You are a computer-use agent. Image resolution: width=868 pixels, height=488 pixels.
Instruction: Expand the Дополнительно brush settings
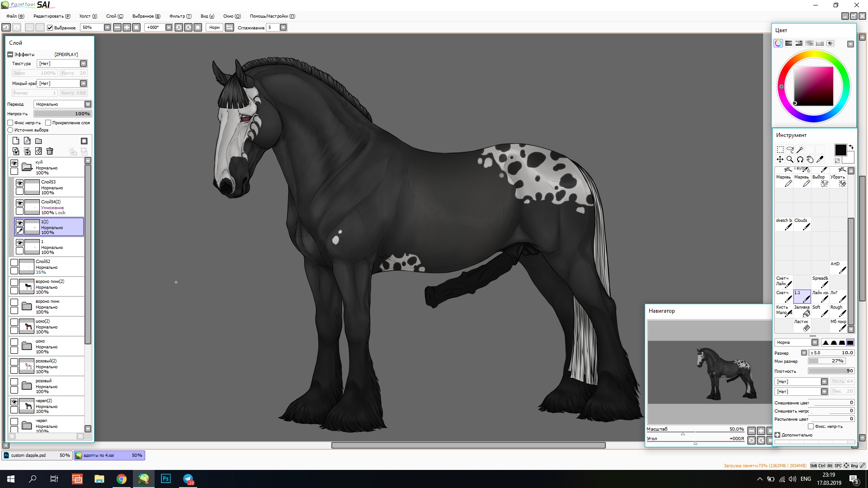click(777, 435)
